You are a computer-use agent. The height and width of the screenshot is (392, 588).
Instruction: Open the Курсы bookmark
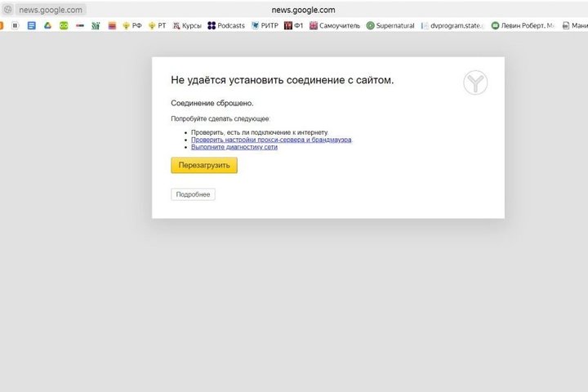tap(186, 25)
